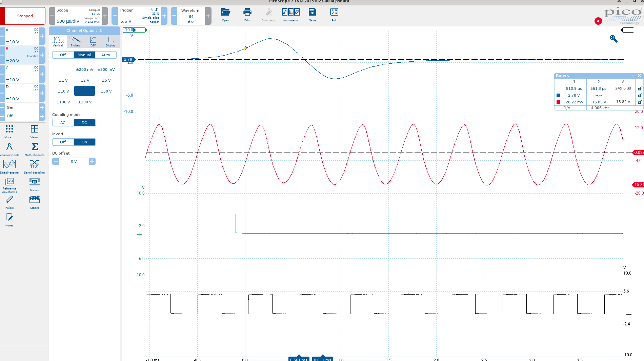This screenshot has height=361, width=644.
Task: Choose the ±200 V range
Action: 85,102
